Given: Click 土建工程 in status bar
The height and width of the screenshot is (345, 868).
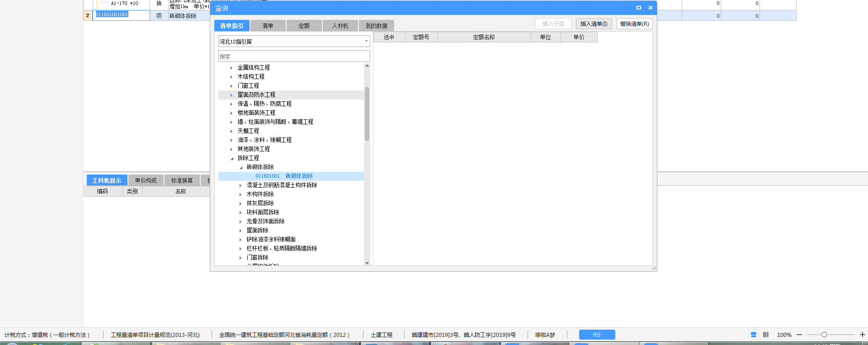Looking at the screenshot, I should (382, 335).
